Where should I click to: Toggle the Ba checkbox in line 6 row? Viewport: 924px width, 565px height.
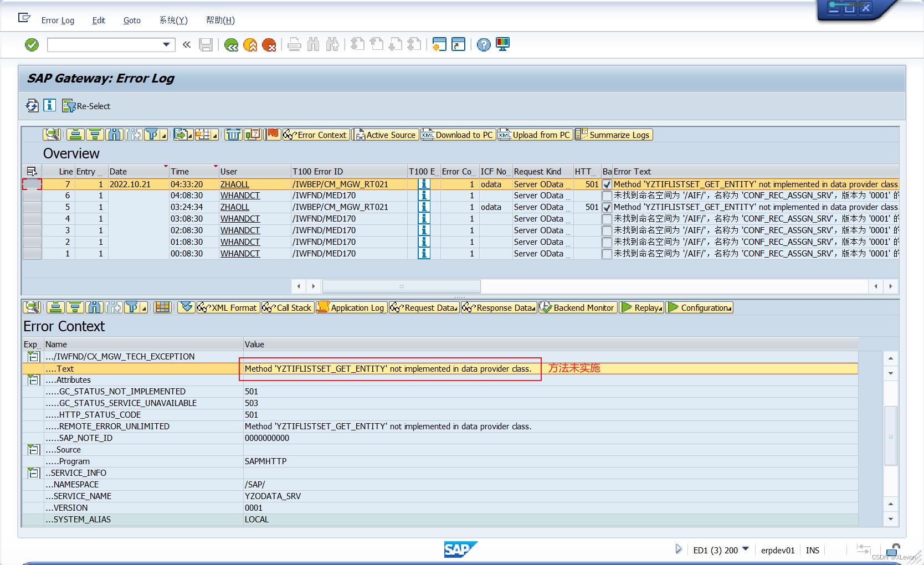tap(607, 196)
